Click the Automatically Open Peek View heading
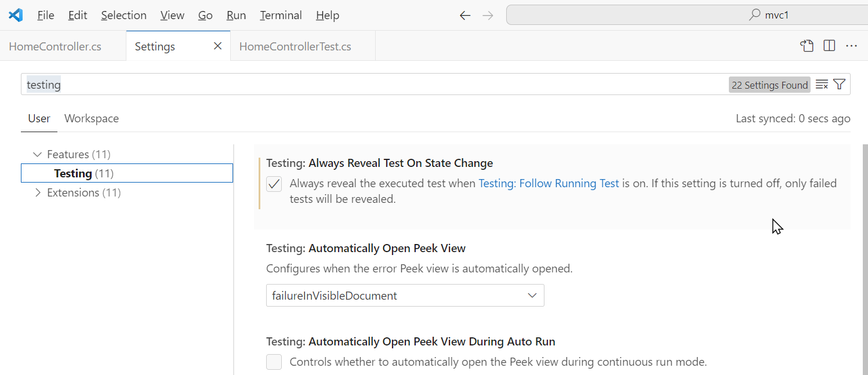868x375 pixels. (366, 248)
